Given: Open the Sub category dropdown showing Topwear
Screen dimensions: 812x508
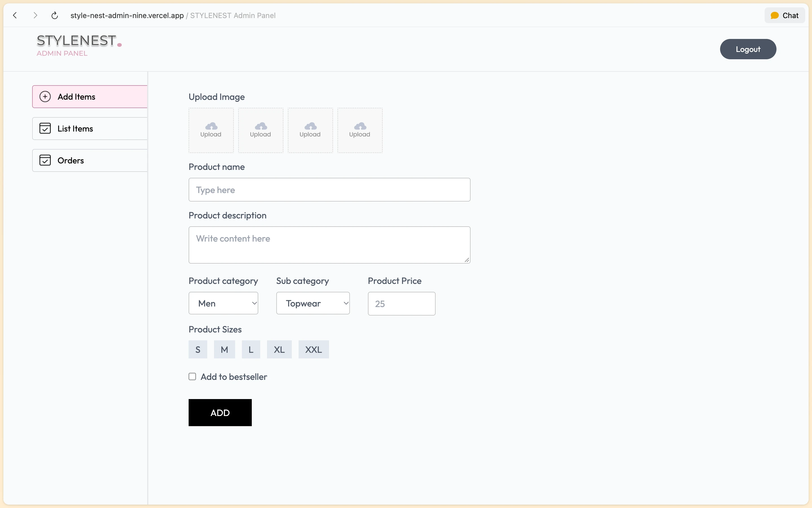Looking at the screenshot, I should coord(313,303).
